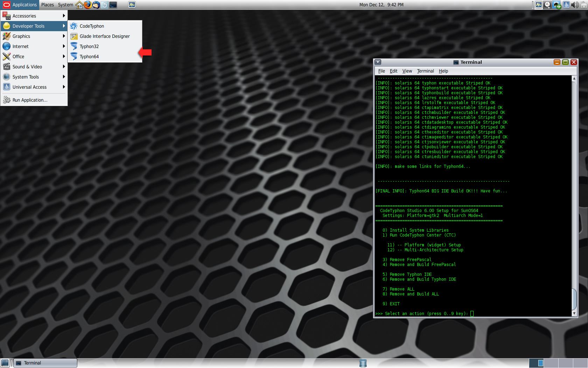This screenshot has width=588, height=368.
Task: Click the Terminal scrollbar down arrow
Action: 574,313
